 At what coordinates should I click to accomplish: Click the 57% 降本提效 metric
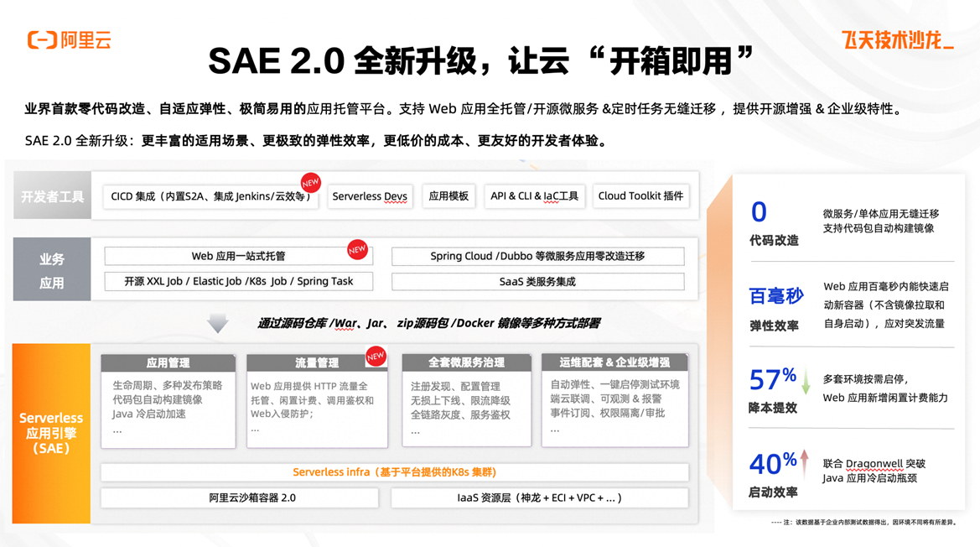[773, 391]
